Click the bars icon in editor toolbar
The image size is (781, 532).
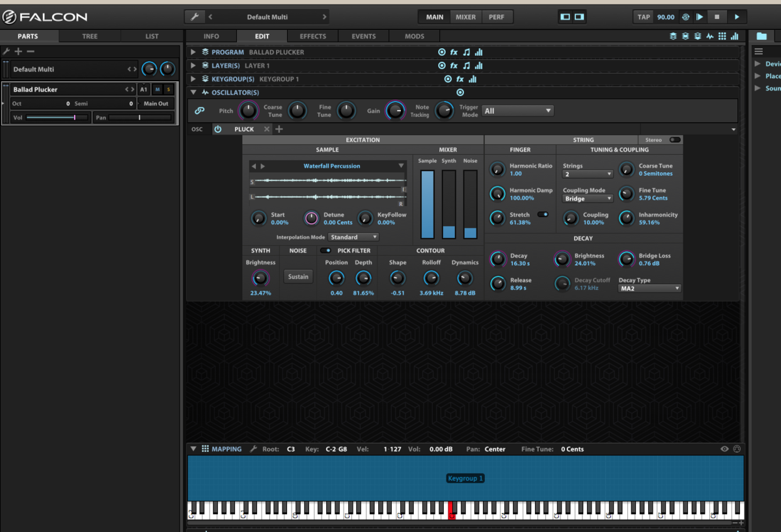[735, 36]
